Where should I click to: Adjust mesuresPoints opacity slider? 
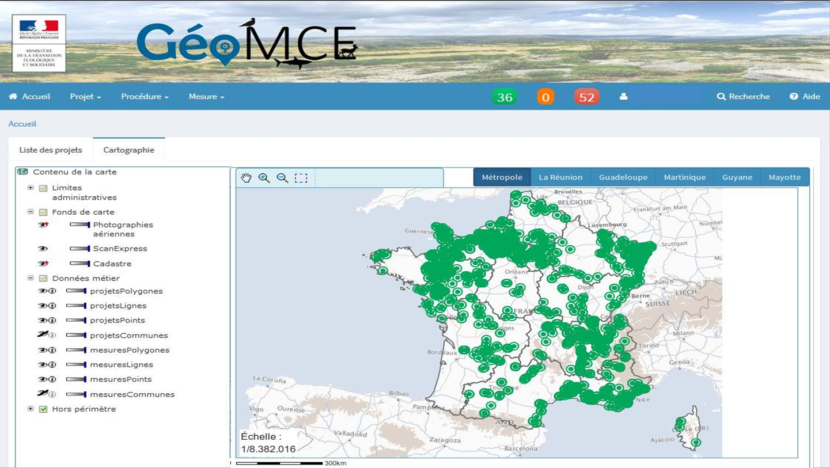pos(76,379)
